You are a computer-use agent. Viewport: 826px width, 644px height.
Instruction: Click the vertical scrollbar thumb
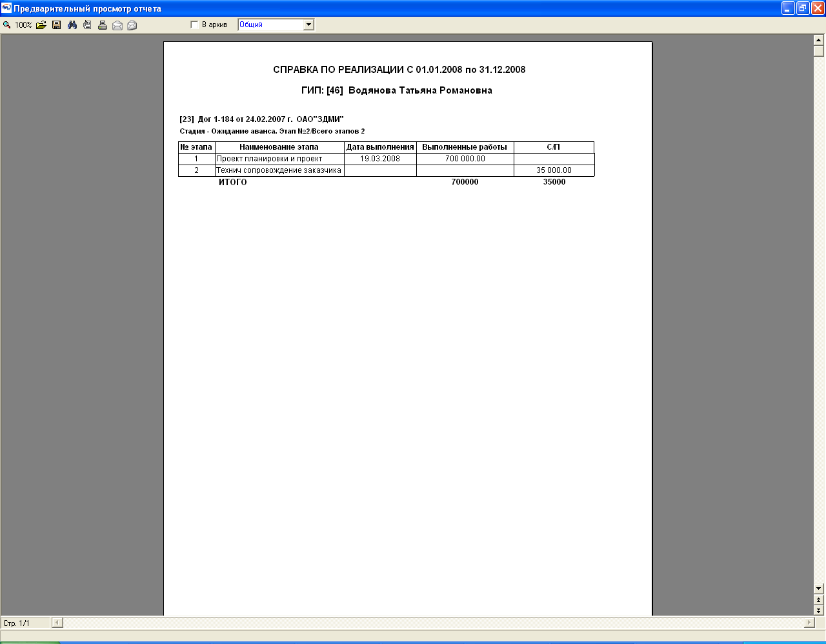click(819, 51)
